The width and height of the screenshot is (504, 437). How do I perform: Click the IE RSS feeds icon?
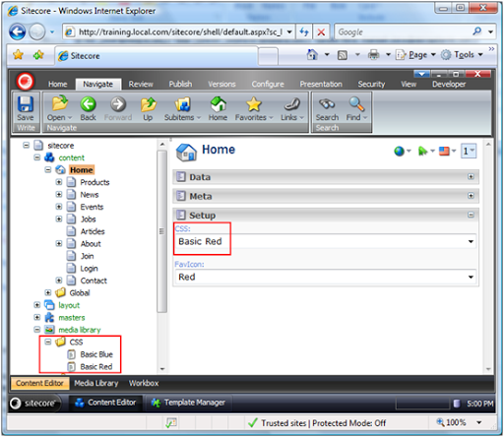(x=343, y=55)
